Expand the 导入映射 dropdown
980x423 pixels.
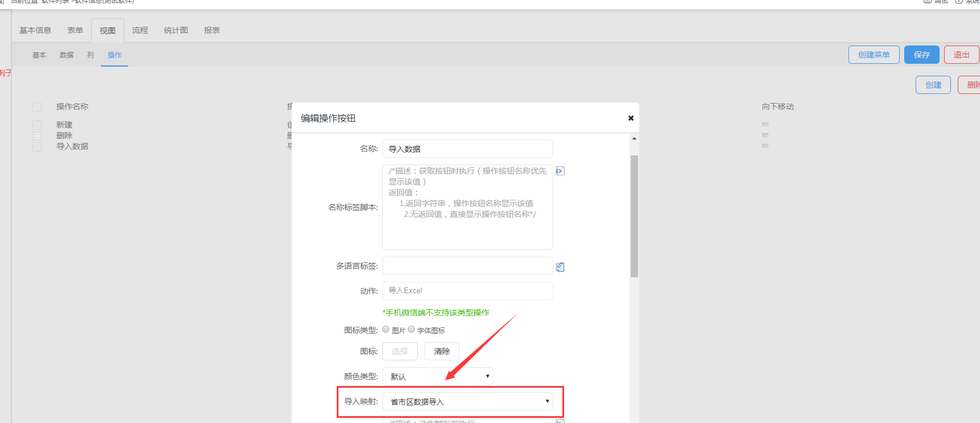(x=467, y=401)
